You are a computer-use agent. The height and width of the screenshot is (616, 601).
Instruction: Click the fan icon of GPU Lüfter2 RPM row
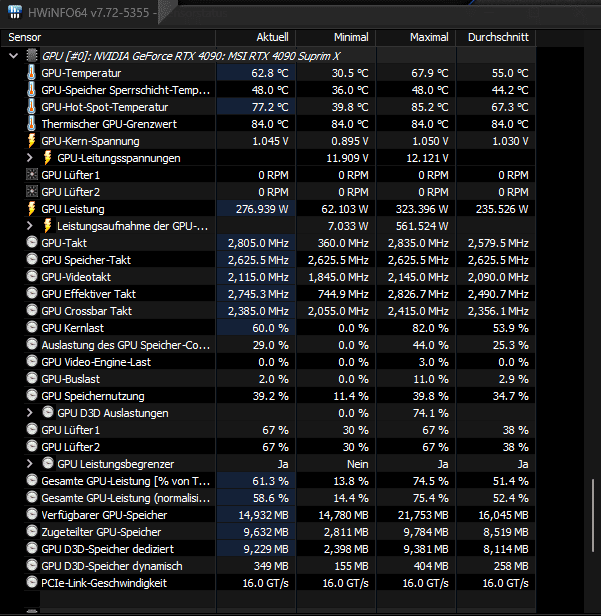31,192
